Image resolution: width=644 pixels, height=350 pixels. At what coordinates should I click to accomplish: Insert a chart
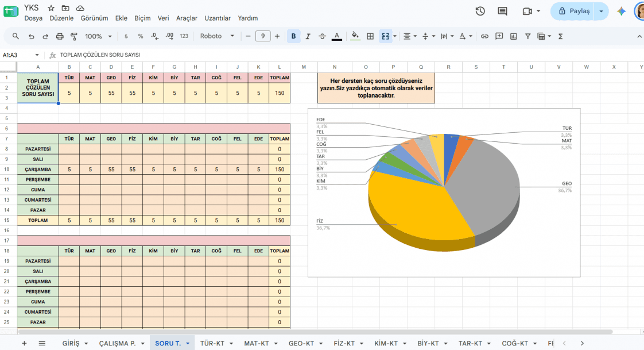click(x=513, y=36)
